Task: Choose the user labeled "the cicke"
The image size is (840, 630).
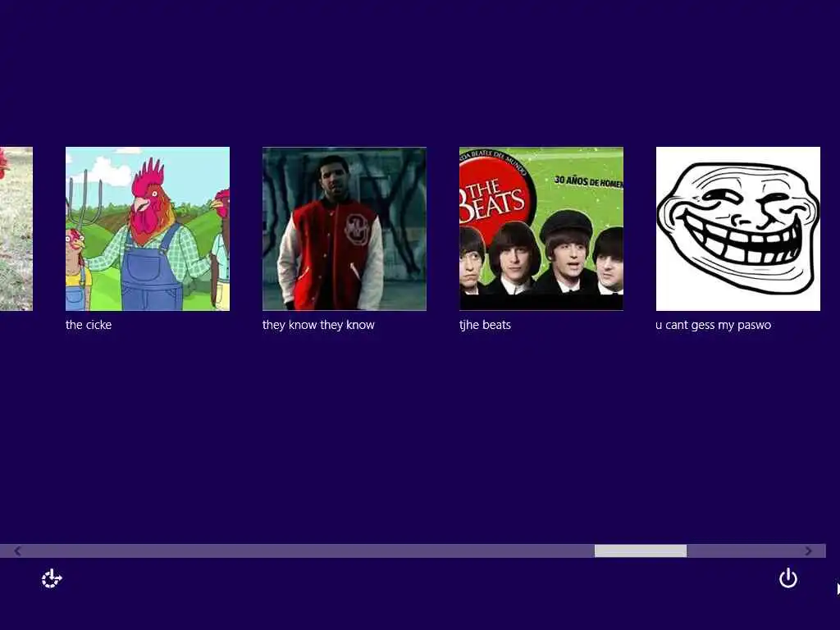Action: point(89,325)
